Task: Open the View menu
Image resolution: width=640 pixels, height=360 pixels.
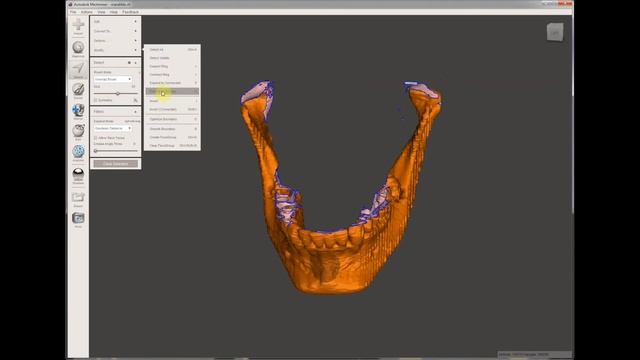Action: 101,12
